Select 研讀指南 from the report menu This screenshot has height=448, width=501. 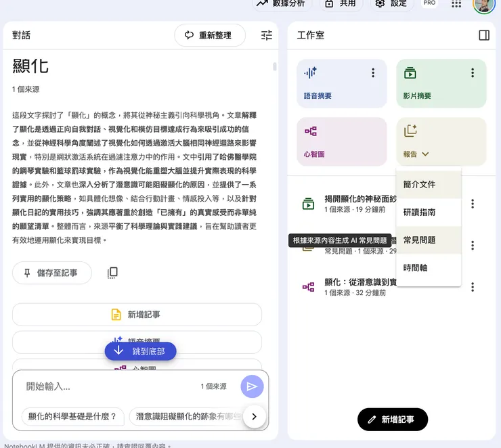pyautogui.click(x=429, y=212)
